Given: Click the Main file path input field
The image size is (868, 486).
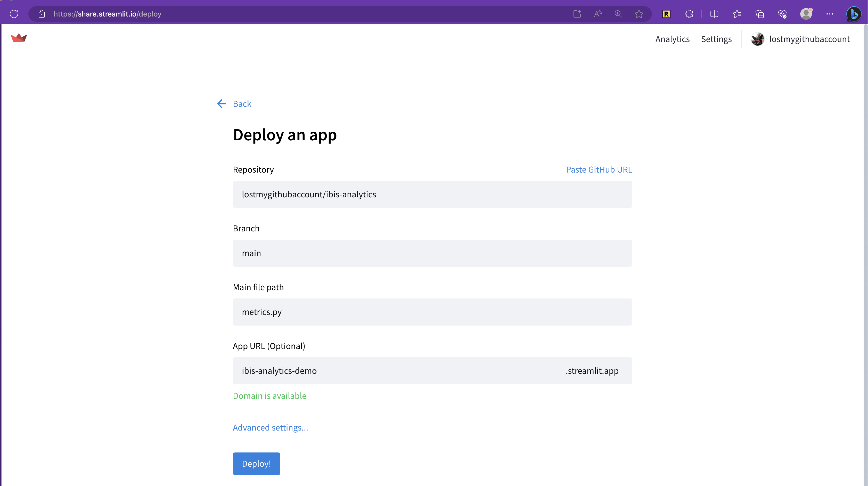Looking at the screenshot, I should (x=432, y=312).
